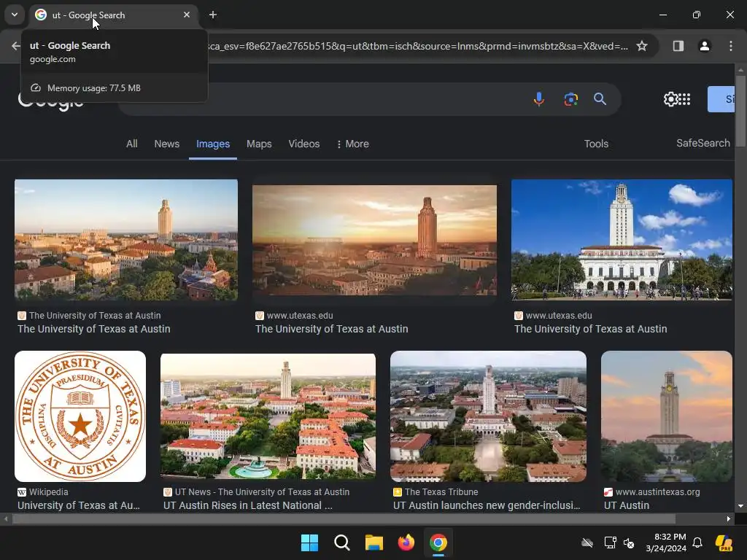The image size is (747, 560).
Task: Click the muted volume tray icon
Action: tap(629, 542)
